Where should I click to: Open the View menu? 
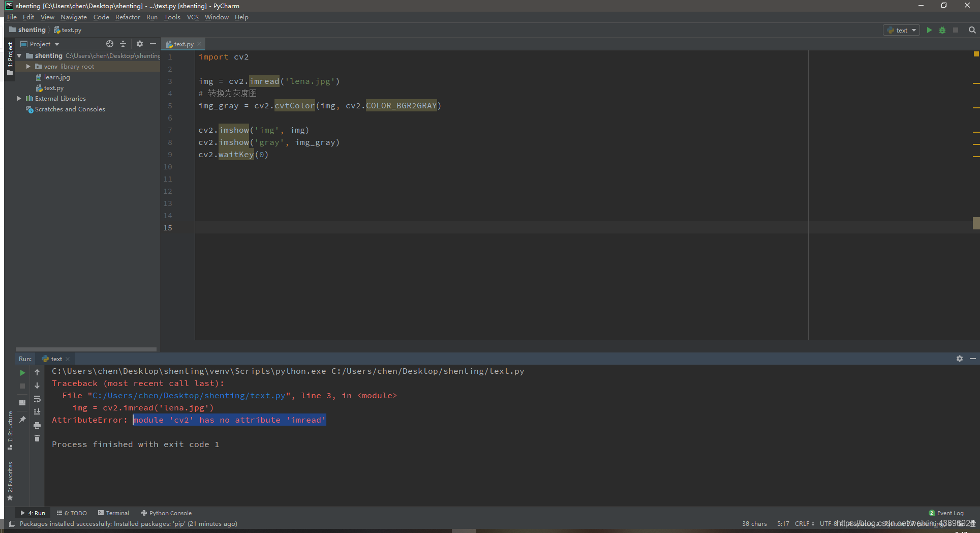pos(47,17)
